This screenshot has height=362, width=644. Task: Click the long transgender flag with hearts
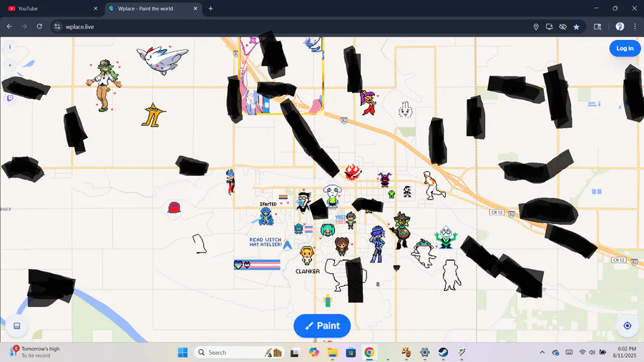pyautogui.click(x=257, y=265)
